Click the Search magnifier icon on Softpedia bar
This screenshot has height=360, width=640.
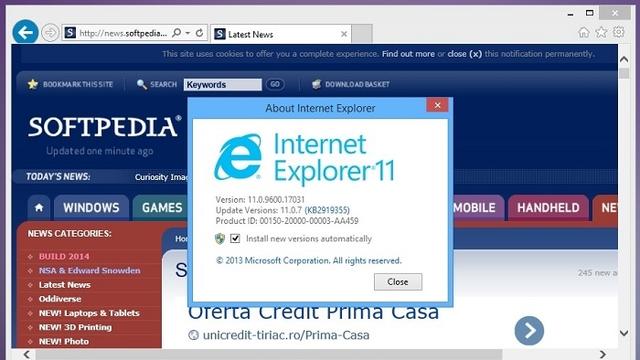tap(142, 84)
